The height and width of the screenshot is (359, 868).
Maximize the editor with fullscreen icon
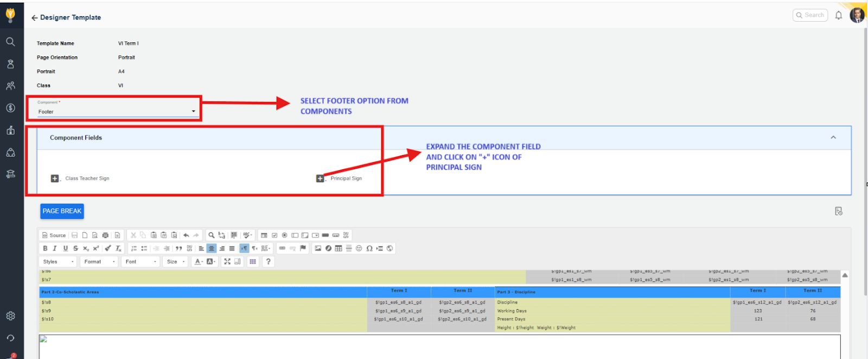point(227,261)
